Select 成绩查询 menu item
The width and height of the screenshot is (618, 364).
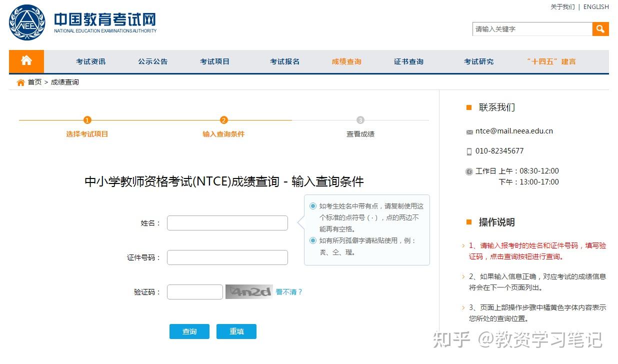(346, 61)
